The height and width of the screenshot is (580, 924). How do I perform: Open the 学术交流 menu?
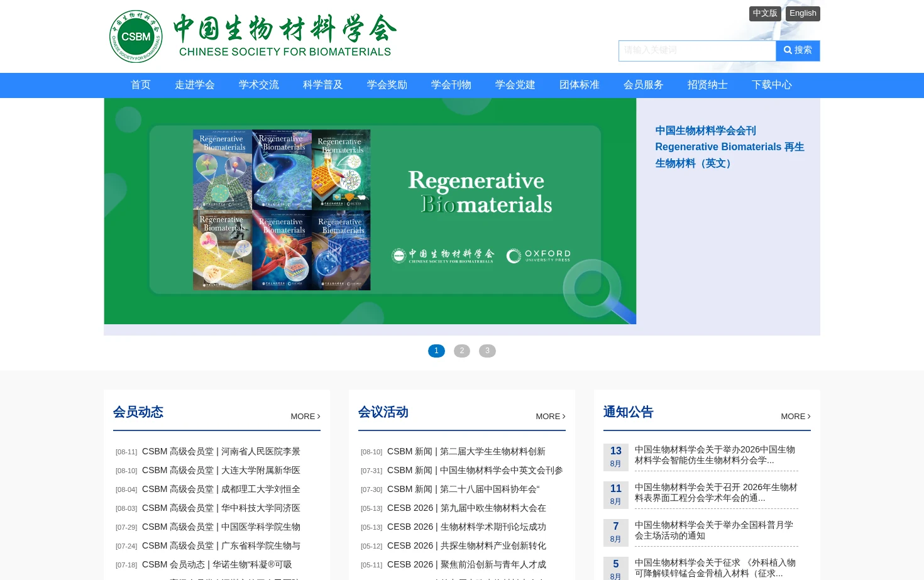pyautogui.click(x=259, y=85)
